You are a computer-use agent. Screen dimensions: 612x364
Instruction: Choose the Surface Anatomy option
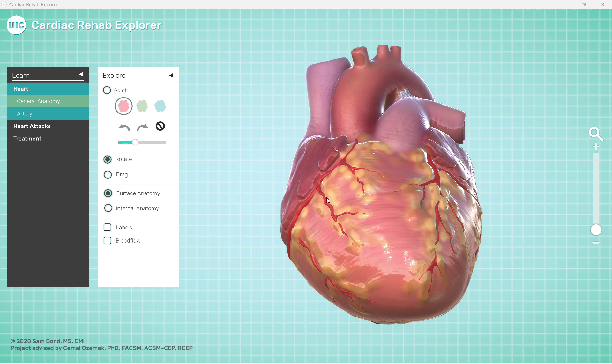point(108,193)
